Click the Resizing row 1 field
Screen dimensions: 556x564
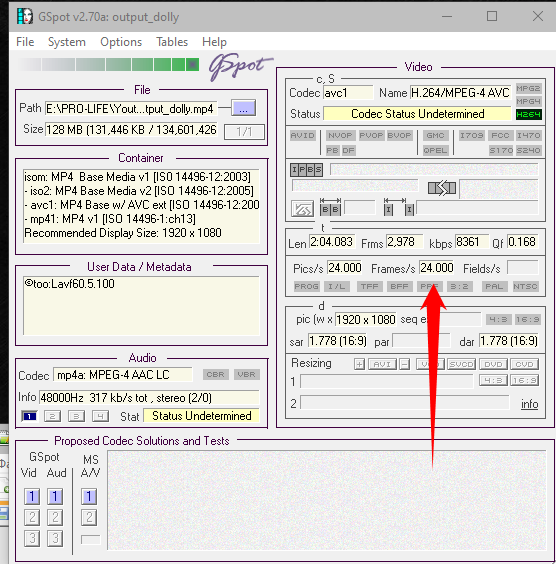[387, 381]
